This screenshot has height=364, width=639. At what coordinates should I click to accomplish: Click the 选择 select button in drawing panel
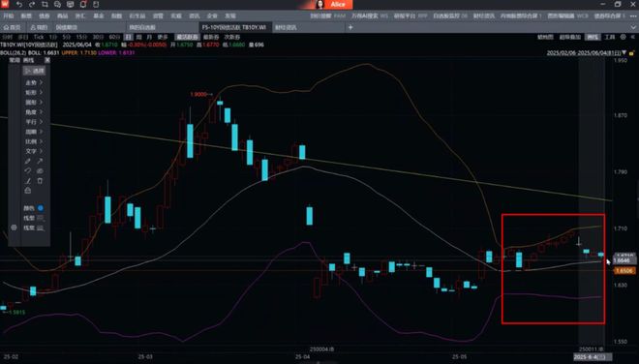click(34, 71)
